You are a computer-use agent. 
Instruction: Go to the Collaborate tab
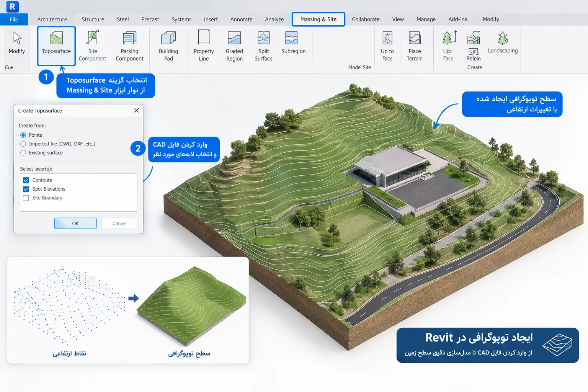click(x=366, y=20)
